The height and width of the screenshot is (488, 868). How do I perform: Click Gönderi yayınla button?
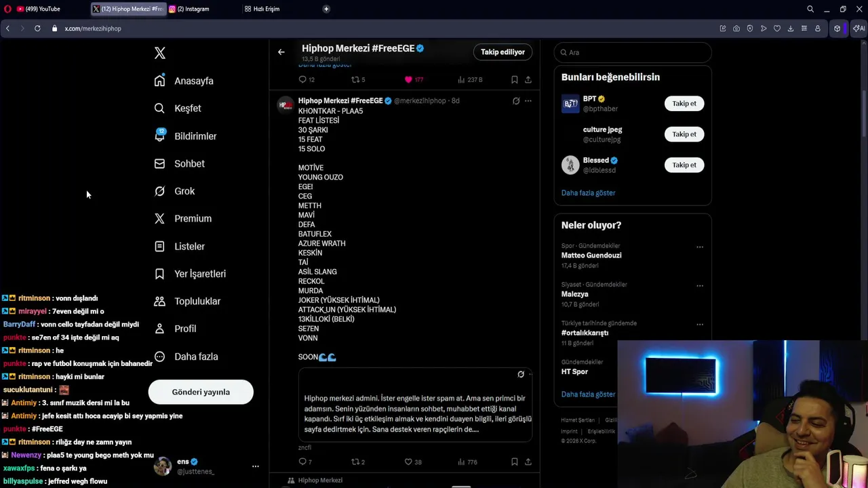click(201, 392)
